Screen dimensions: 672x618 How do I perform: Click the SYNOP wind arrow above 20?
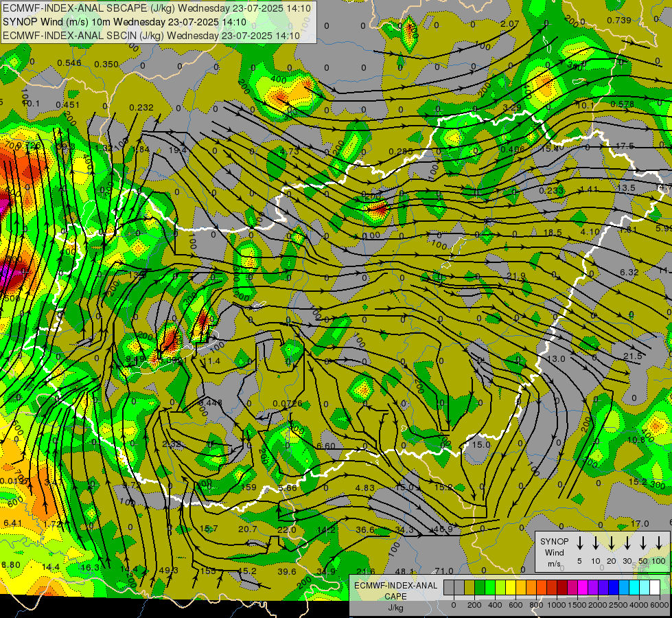[612, 543]
